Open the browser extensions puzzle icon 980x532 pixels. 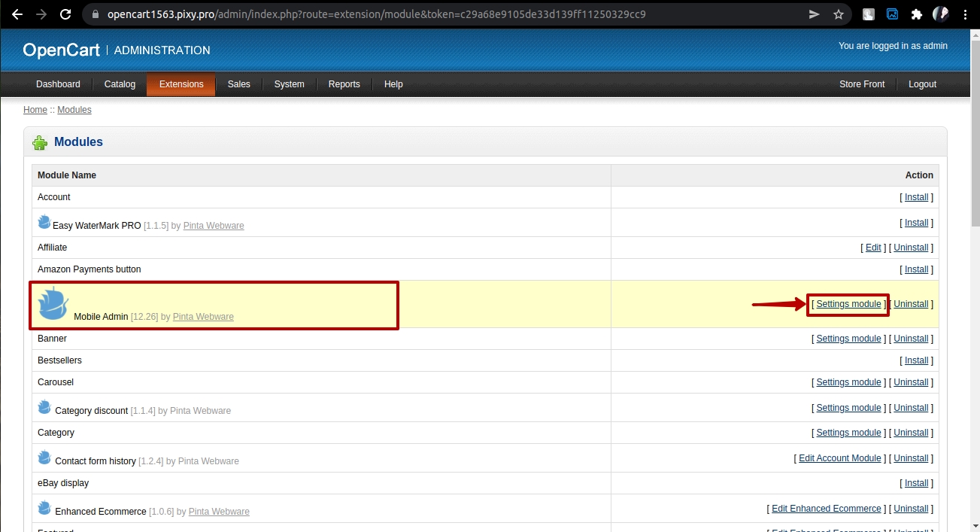click(x=916, y=14)
